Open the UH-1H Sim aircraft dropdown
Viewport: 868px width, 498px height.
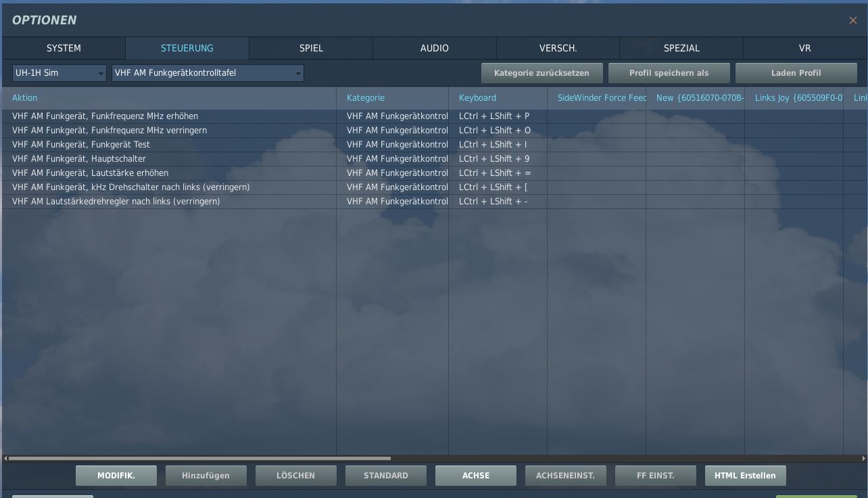(x=59, y=72)
